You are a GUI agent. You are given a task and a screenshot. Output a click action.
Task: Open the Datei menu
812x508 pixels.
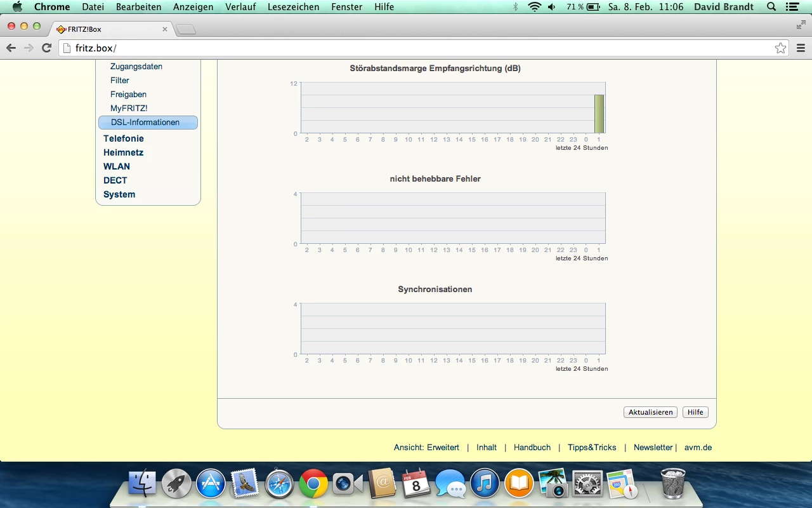(x=93, y=7)
